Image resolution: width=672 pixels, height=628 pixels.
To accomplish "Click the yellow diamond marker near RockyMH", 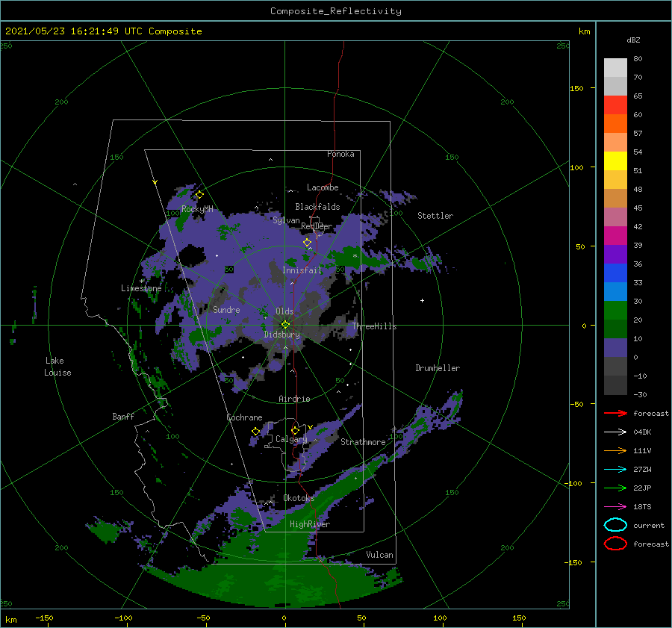I will pyautogui.click(x=199, y=195).
